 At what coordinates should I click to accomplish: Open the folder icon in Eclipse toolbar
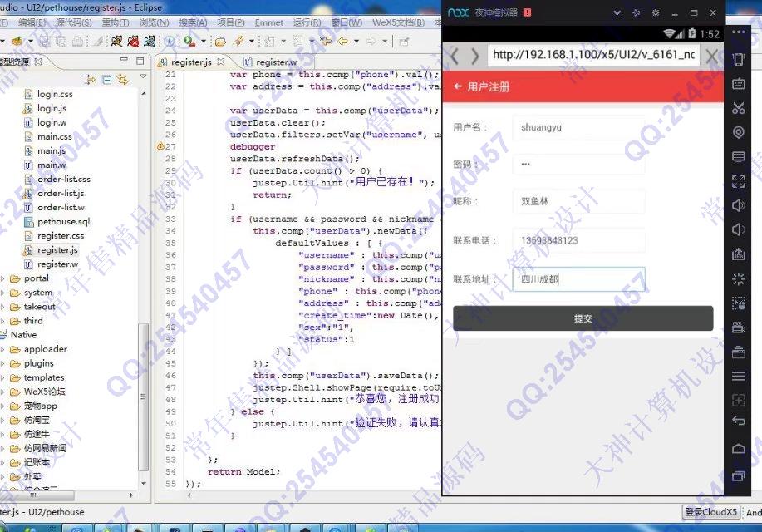(221, 42)
